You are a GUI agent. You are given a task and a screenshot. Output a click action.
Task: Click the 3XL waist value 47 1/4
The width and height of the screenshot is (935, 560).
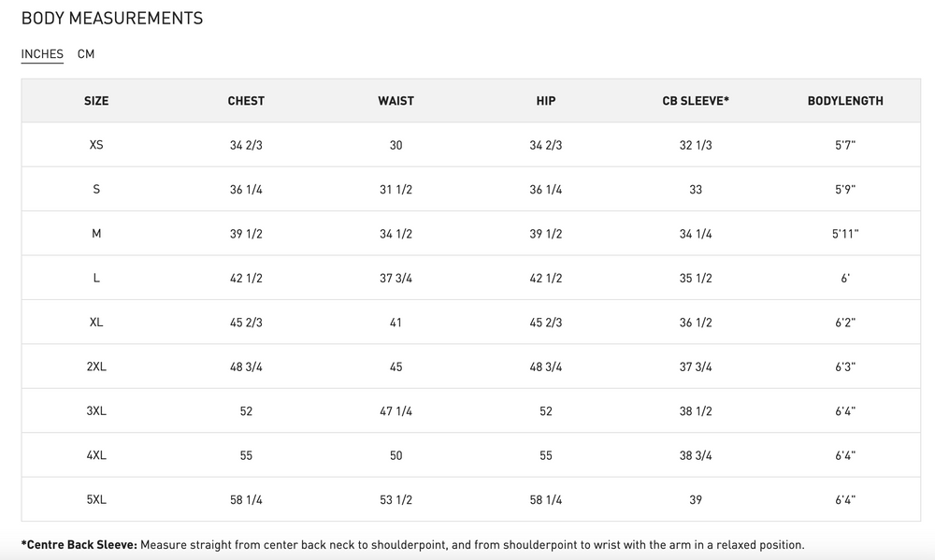pos(396,411)
